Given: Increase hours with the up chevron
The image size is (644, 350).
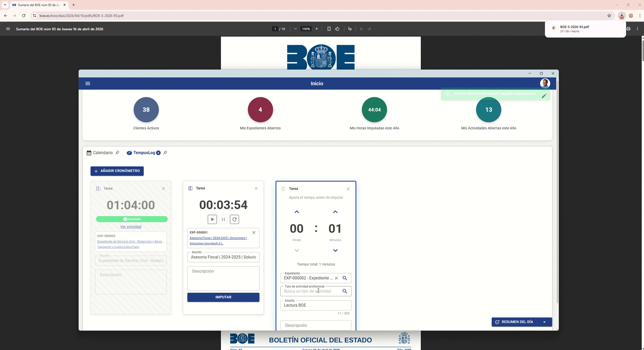Looking at the screenshot, I should 297,212.
